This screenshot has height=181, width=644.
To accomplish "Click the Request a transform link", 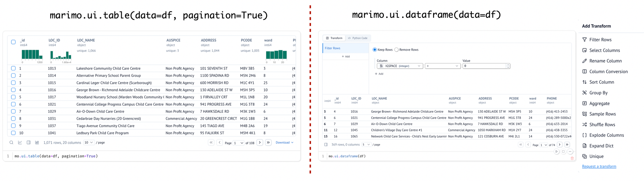I will tap(599, 166).
